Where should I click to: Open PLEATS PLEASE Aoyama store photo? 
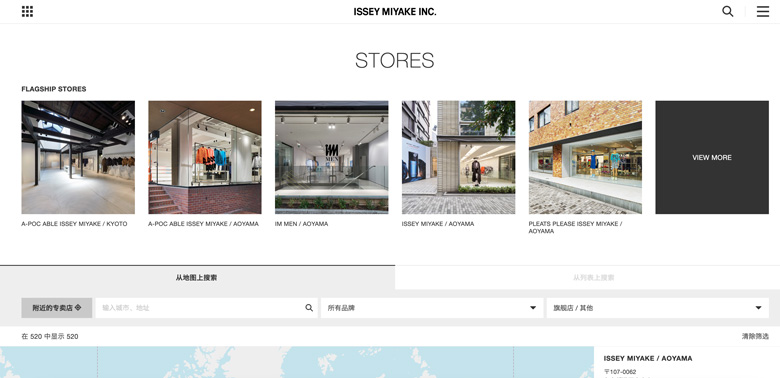[585, 157]
